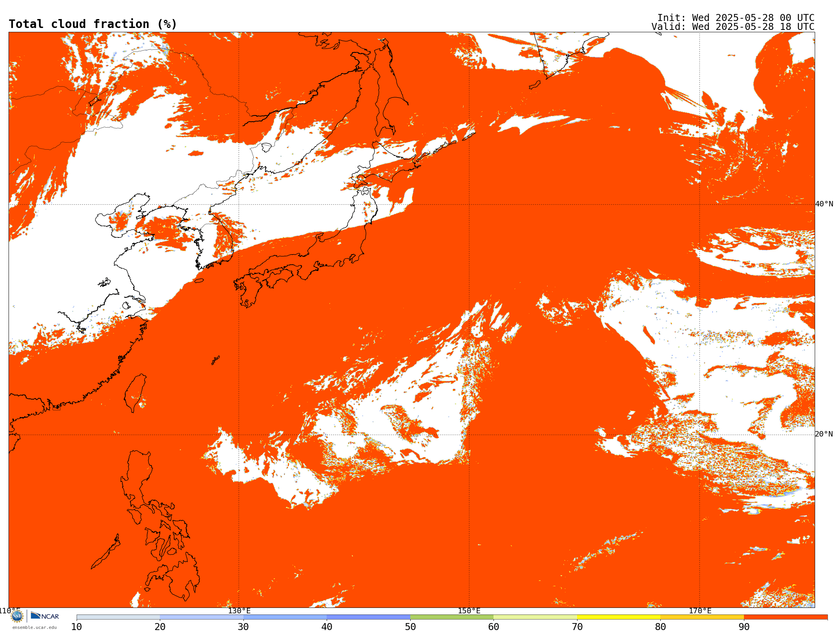Click the colorbar tick label 60
The height and width of the screenshot is (632, 840).
coord(493,627)
